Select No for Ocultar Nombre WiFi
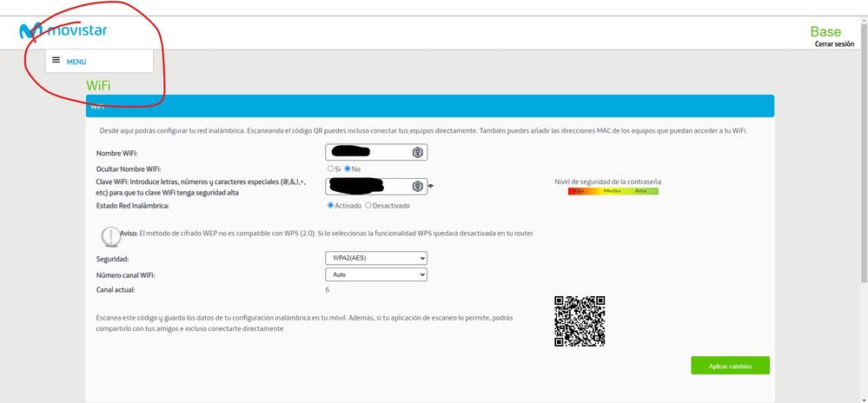This screenshot has height=403, width=868. tap(348, 168)
